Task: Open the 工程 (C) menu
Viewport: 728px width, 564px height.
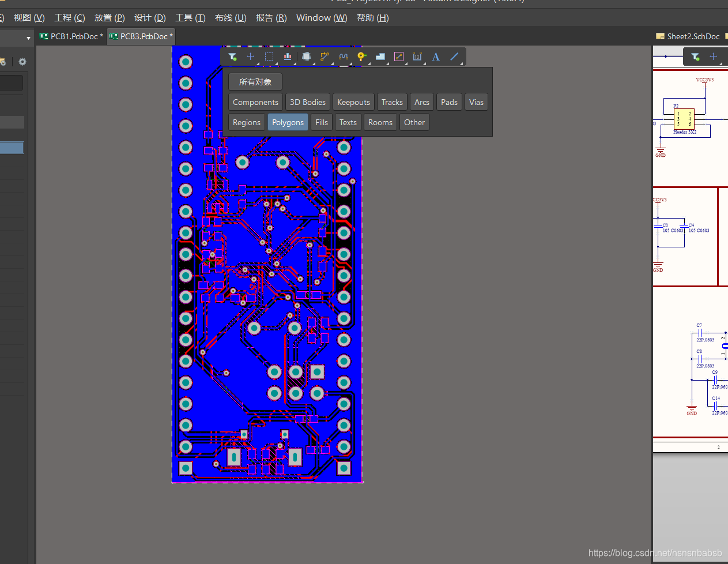Action: click(x=70, y=18)
